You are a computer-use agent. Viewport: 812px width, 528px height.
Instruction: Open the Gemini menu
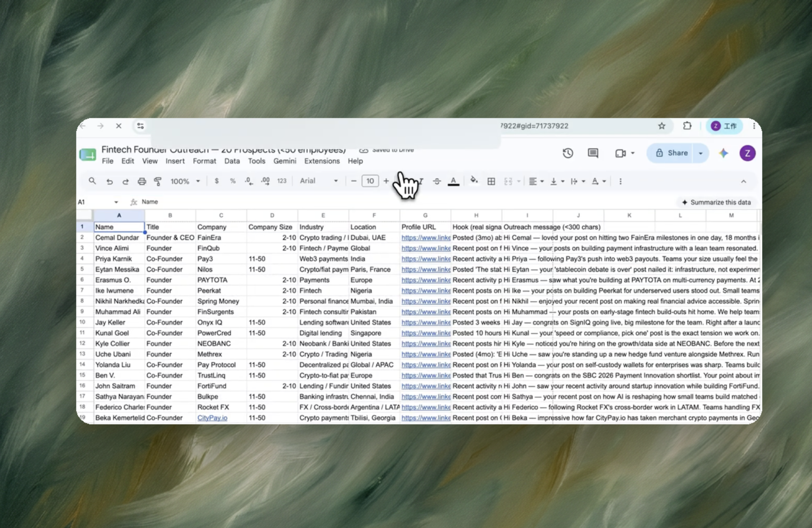click(285, 161)
